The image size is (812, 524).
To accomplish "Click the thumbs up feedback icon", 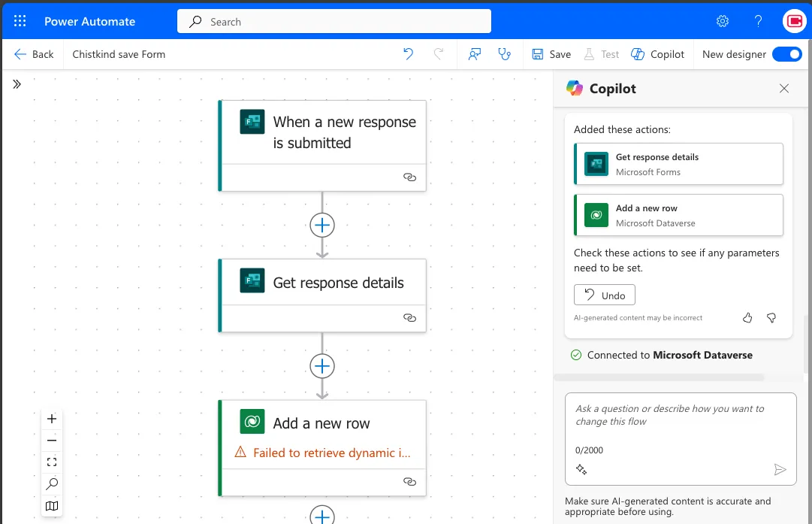I will coord(747,318).
